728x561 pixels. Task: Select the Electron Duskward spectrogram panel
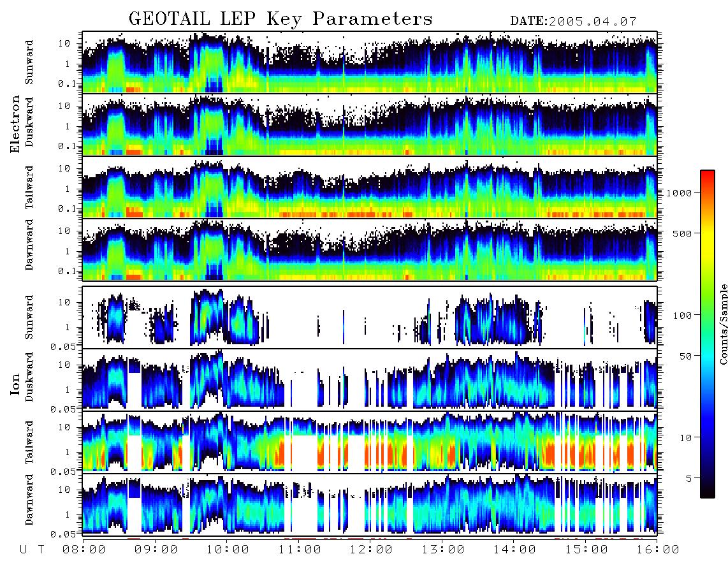[x=370, y=124]
